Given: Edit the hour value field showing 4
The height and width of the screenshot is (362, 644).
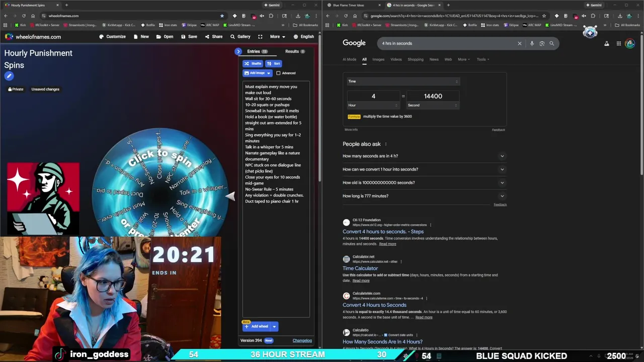Looking at the screenshot, I should (373, 96).
